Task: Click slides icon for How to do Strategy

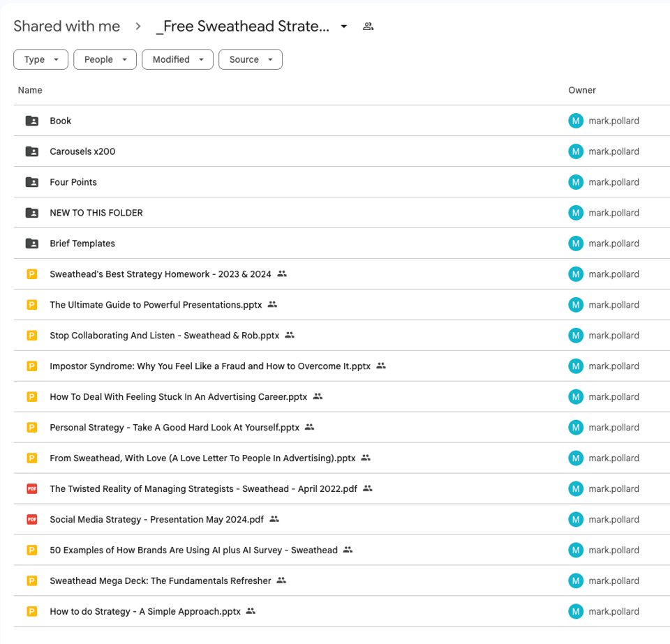Action: pyautogui.click(x=31, y=612)
